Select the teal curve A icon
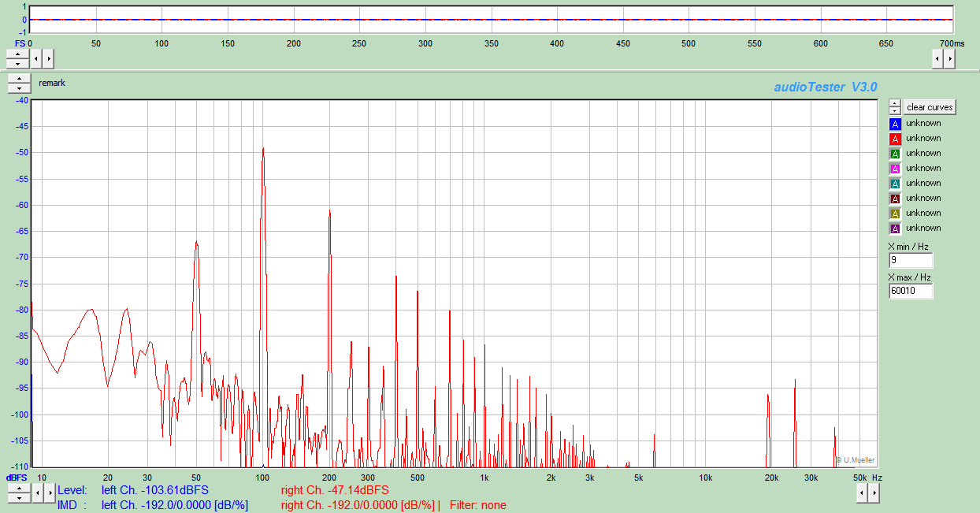Viewport: 980px width, 513px height. pyautogui.click(x=895, y=184)
